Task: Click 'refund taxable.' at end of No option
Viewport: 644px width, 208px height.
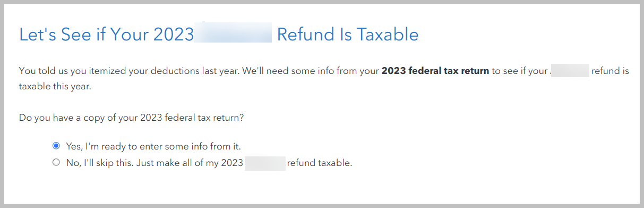Action: click(320, 163)
